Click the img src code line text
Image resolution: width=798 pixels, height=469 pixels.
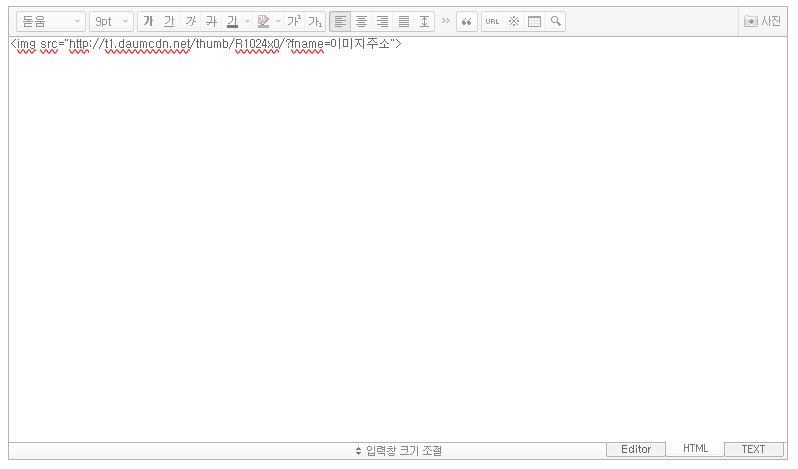pos(206,44)
